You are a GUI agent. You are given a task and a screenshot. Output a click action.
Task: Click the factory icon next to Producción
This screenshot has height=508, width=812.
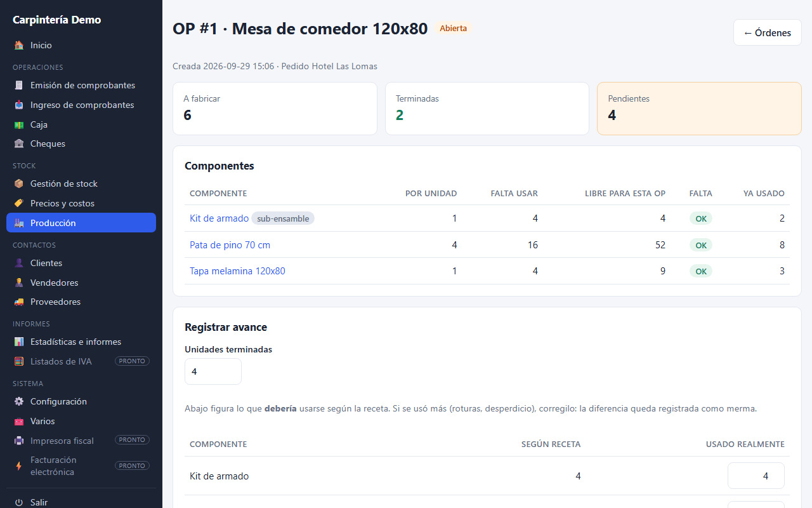pyautogui.click(x=19, y=223)
